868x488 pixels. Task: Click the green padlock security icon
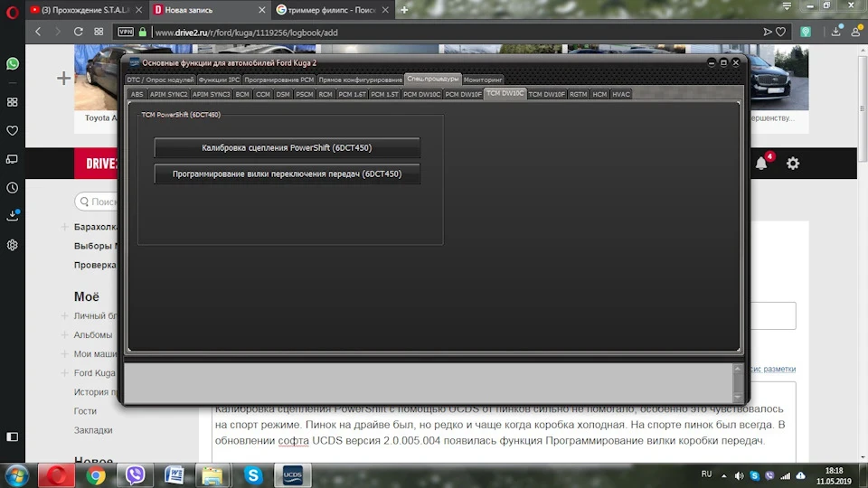143,33
